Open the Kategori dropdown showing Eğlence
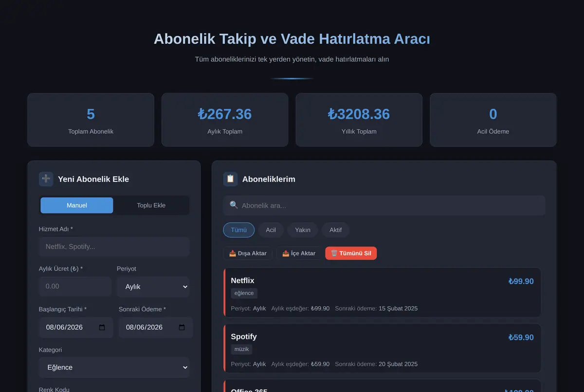The image size is (584, 392). tap(114, 368)
